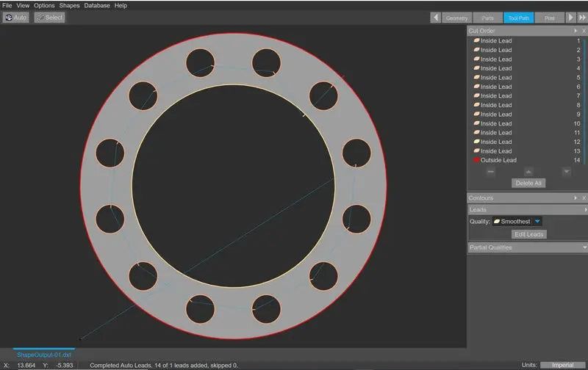Collapse Cut Order panel via arrow
588x370 pixels.
pos(576,31)
